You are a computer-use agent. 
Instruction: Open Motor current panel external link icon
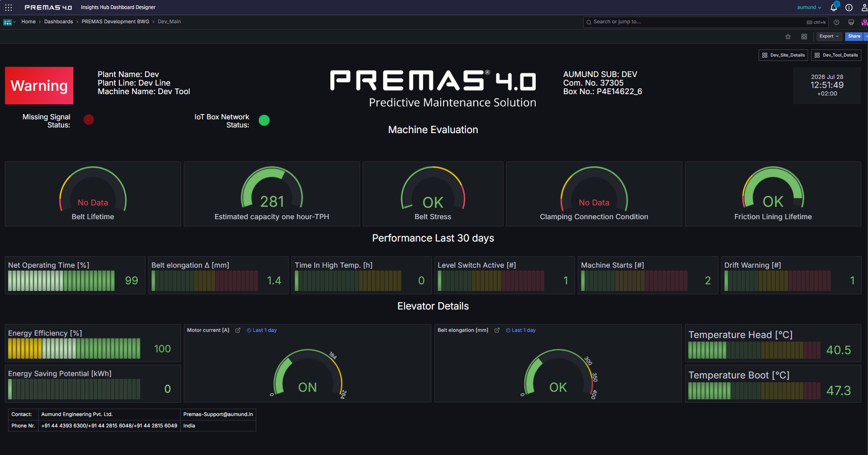click(238, 330)
